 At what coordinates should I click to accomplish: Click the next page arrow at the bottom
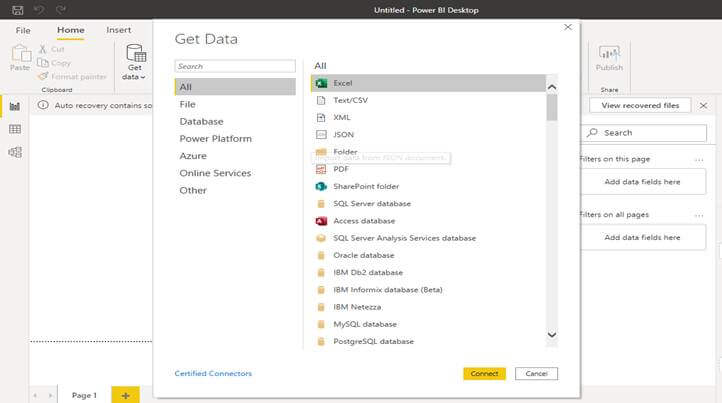pyautogui.click(x=50, y=395)
